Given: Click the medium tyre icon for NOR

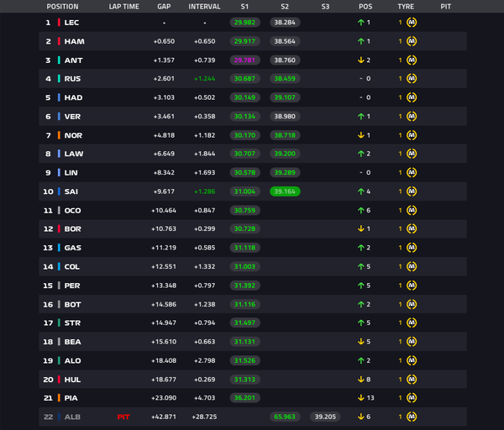Looking at the screenshot, I should tap(412, 135).
